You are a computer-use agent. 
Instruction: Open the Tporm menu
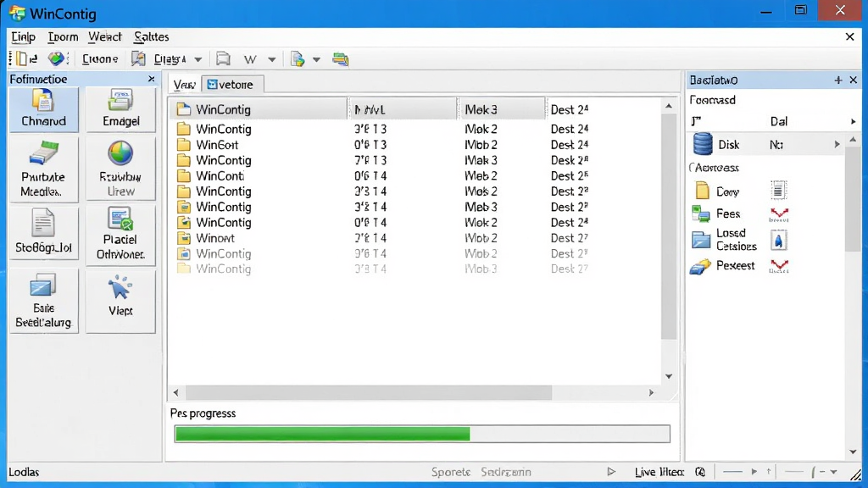(x=63, y=37)
